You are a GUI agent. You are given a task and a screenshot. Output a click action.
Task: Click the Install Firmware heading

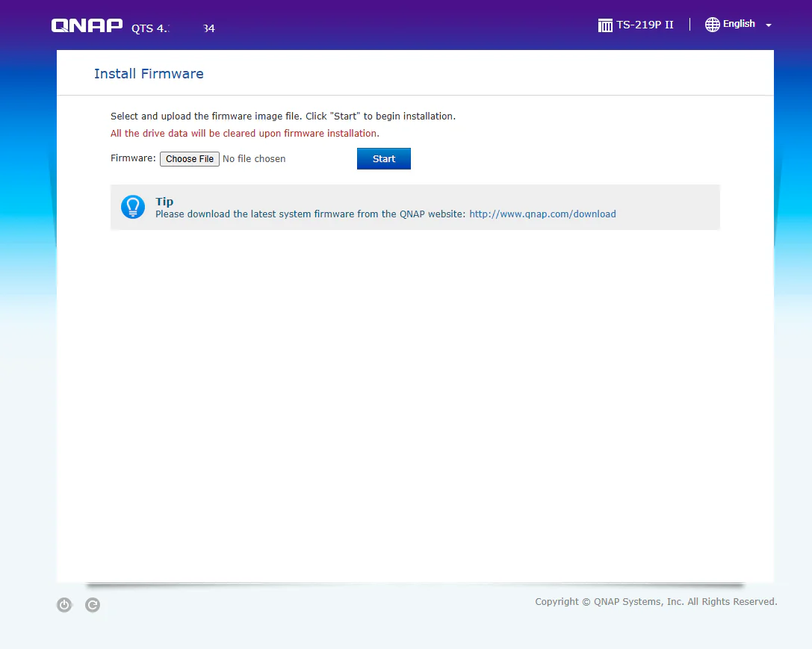pyautogui.click(x=149, y=73)
